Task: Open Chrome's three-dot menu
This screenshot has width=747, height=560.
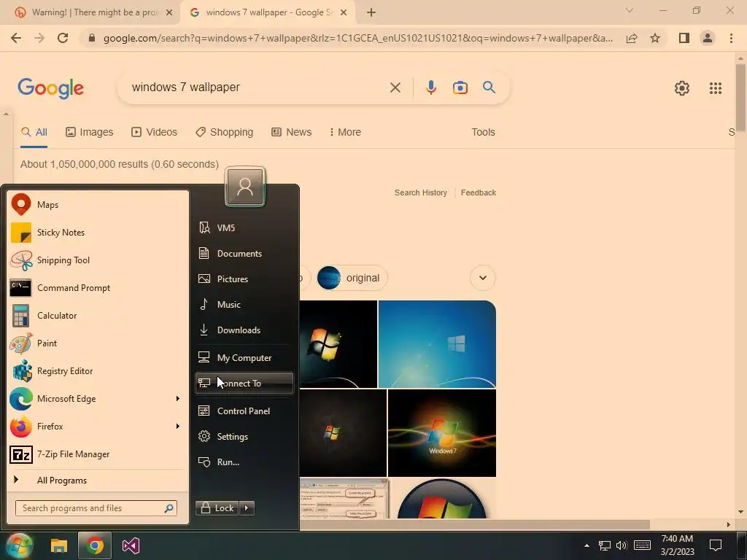Action: tap(731, 38)
